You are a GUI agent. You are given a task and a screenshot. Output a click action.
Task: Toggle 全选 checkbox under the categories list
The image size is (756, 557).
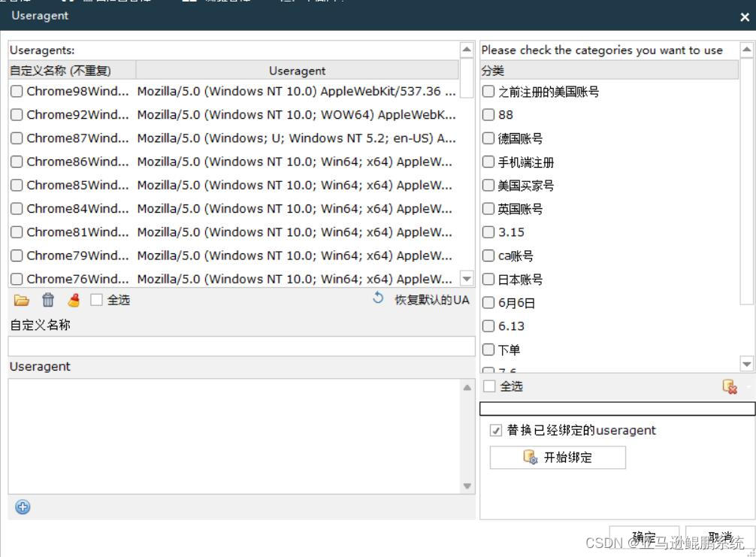(x=489, y=386)
